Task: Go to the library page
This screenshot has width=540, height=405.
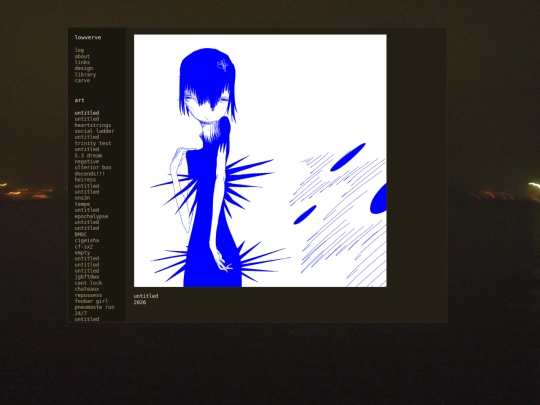Action: (85, 74)
